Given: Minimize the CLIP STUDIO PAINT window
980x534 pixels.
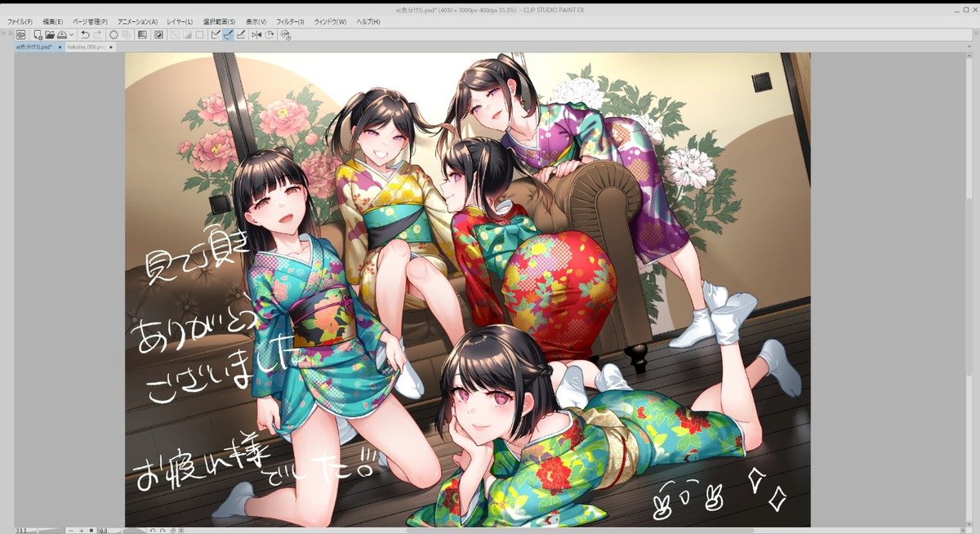Looking at the screenshot, I should [957, 10].
